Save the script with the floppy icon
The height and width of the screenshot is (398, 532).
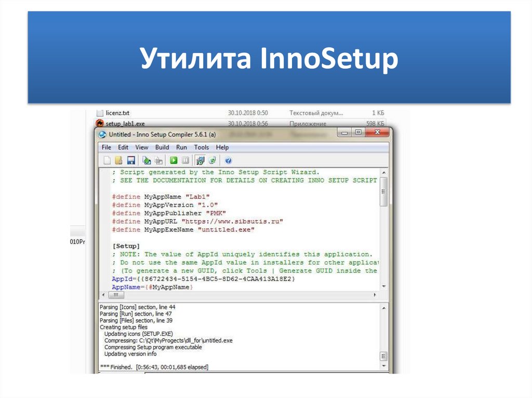tap(131, 160)
